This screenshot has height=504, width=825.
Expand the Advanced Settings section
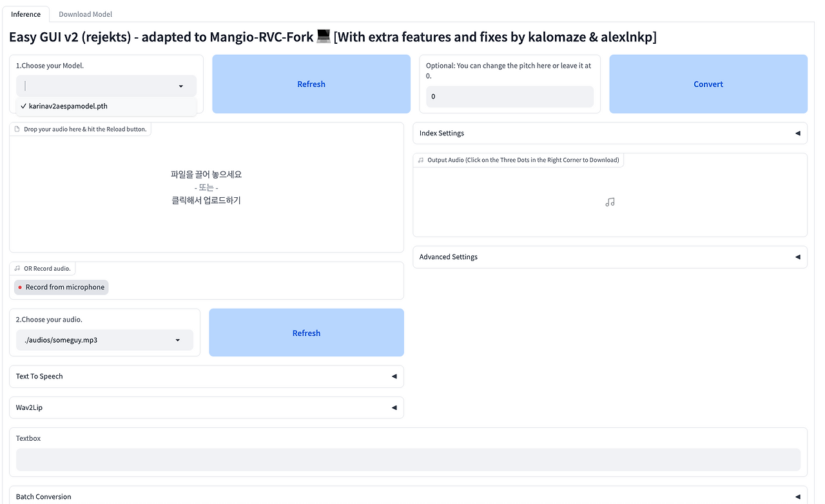[610, 257]
